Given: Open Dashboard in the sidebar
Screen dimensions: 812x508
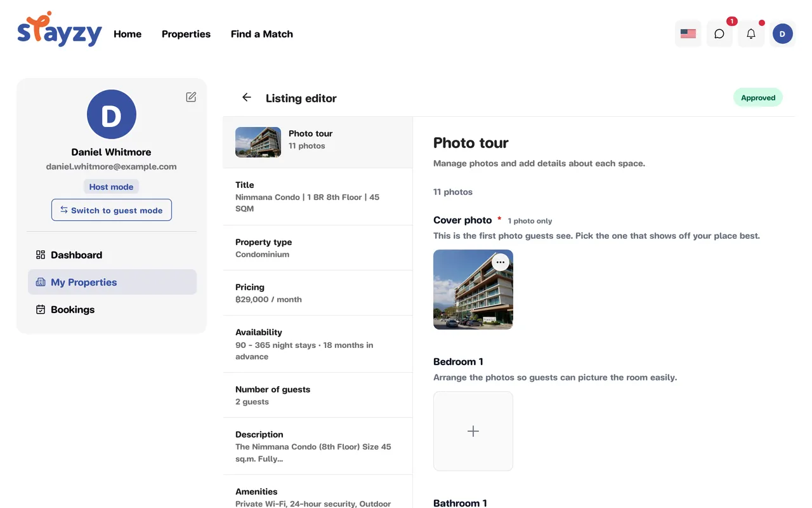Looking at the screenshot, I should coord(112,255).
